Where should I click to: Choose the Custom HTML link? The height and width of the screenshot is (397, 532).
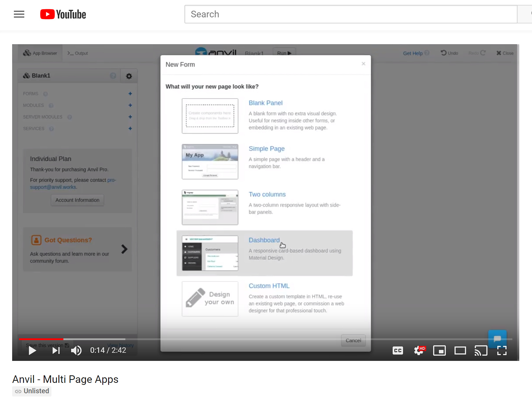269,286
